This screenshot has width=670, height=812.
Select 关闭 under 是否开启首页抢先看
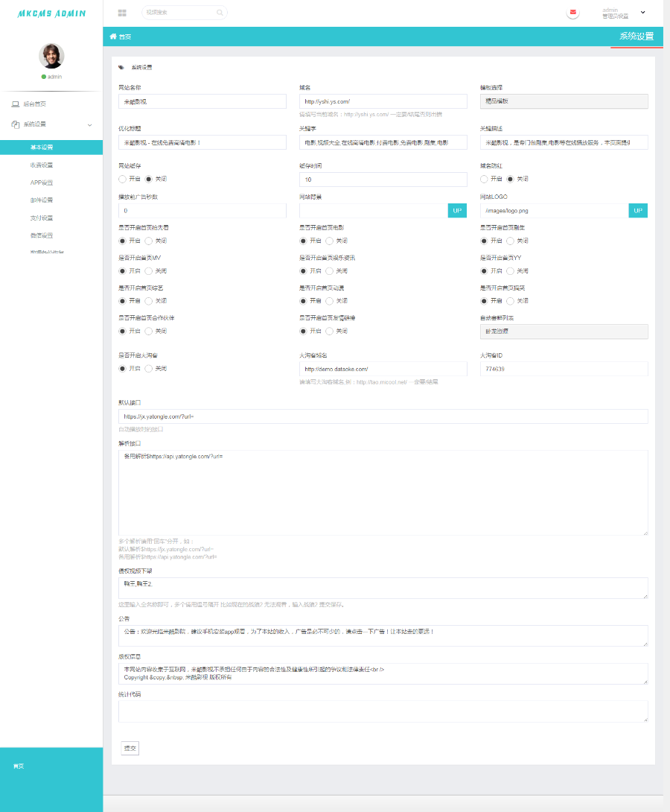(149, 241)
